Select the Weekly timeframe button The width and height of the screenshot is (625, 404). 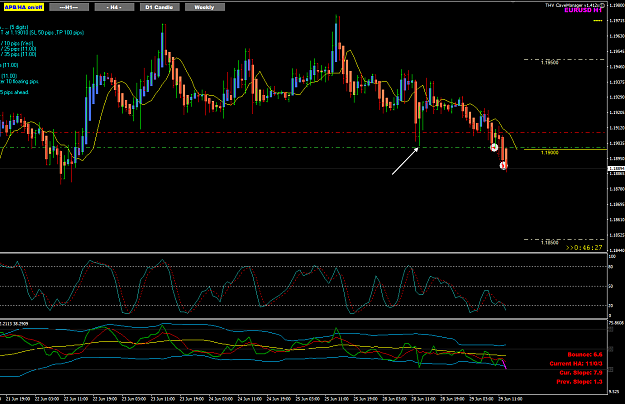pyautogui.click(x=205, y=7)
